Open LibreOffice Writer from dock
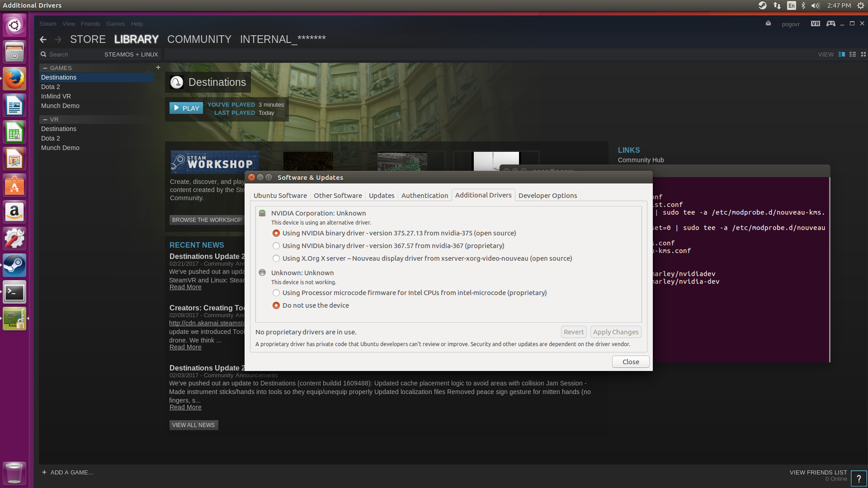This screenshot has height=488, width=868. 14,105
